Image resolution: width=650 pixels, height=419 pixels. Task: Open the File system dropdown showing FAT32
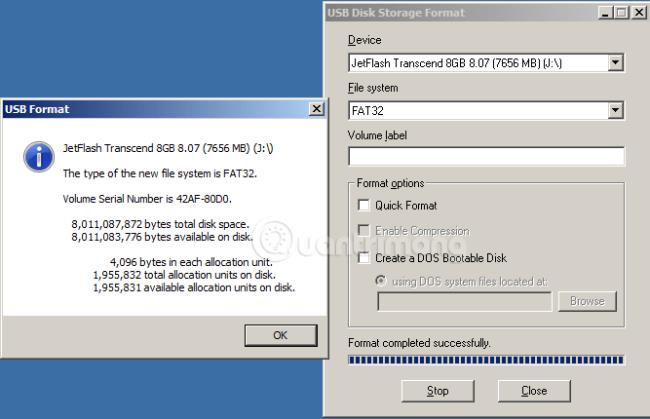pos(615,110)
